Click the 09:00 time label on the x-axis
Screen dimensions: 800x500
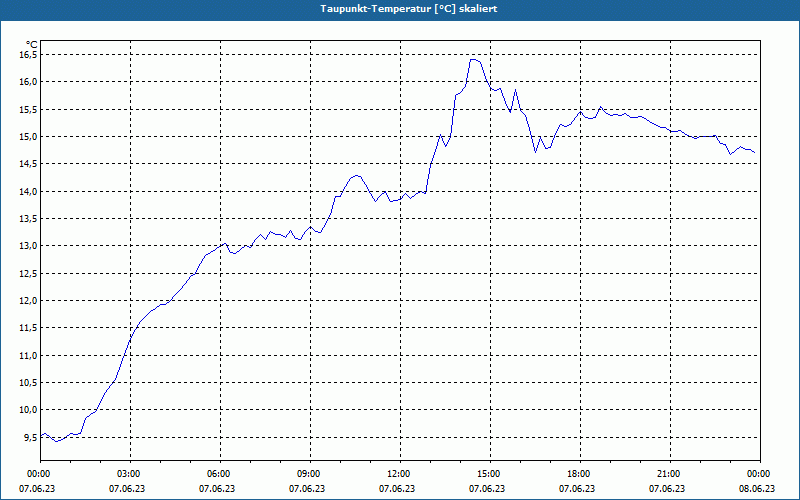point(310,473)
